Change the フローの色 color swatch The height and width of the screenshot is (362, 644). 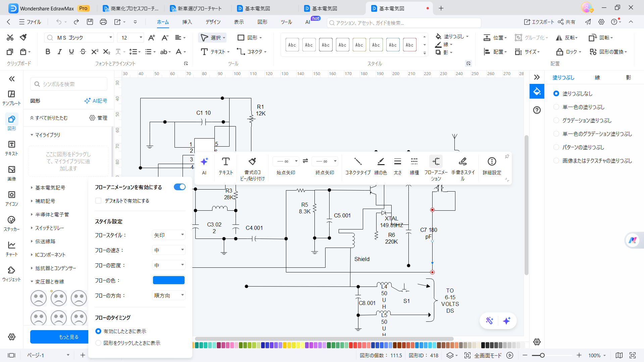168,280
